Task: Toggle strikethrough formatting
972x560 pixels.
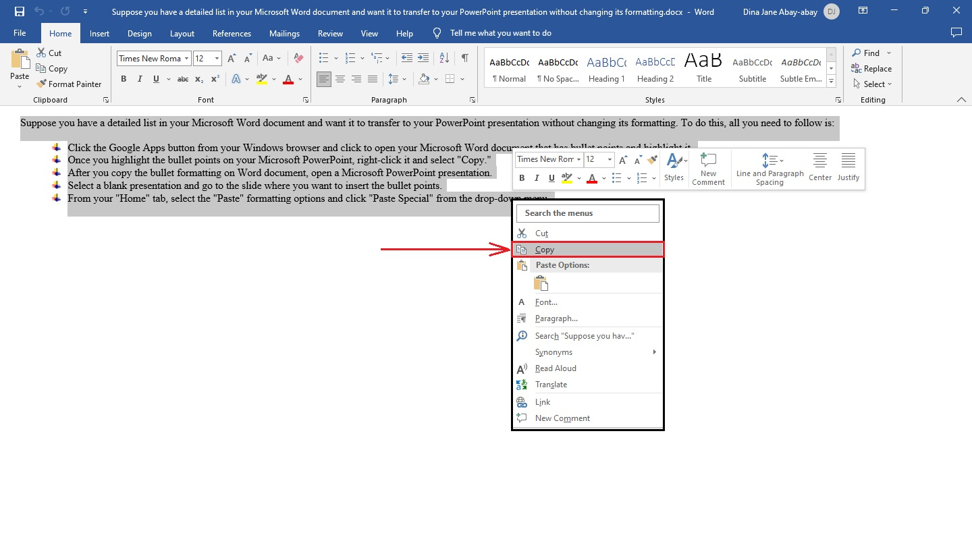Action: pos(182,79)
